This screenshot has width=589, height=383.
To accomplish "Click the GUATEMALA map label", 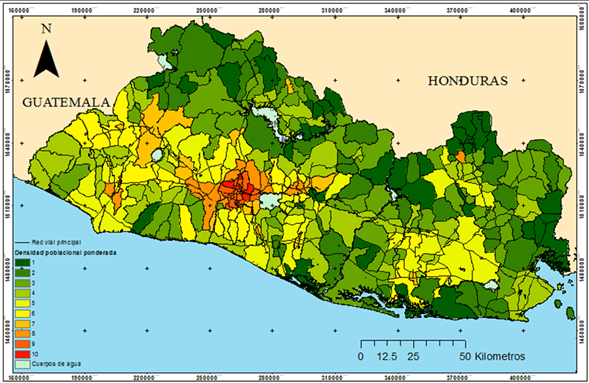I will click(x=66, y=102).
